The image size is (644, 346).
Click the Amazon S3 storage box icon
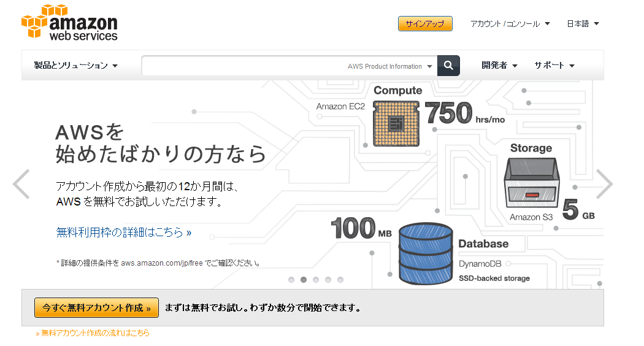pyautogui.click(x=532, y=183)
